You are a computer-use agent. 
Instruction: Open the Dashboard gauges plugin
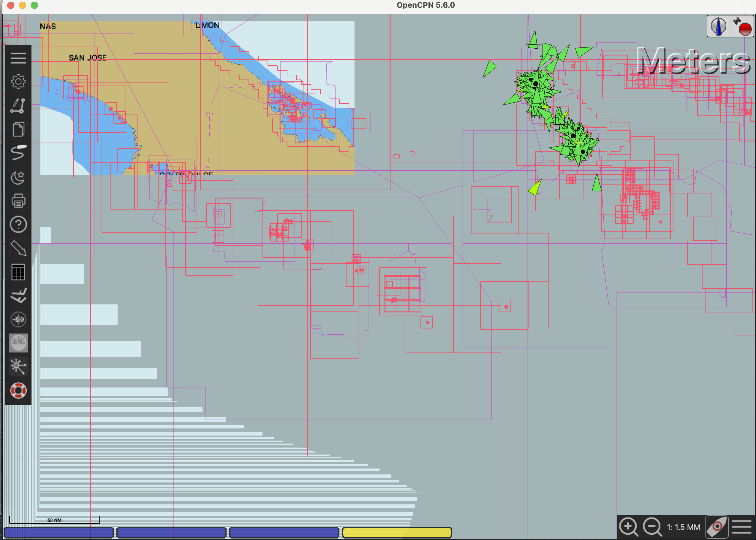point(18,343)
